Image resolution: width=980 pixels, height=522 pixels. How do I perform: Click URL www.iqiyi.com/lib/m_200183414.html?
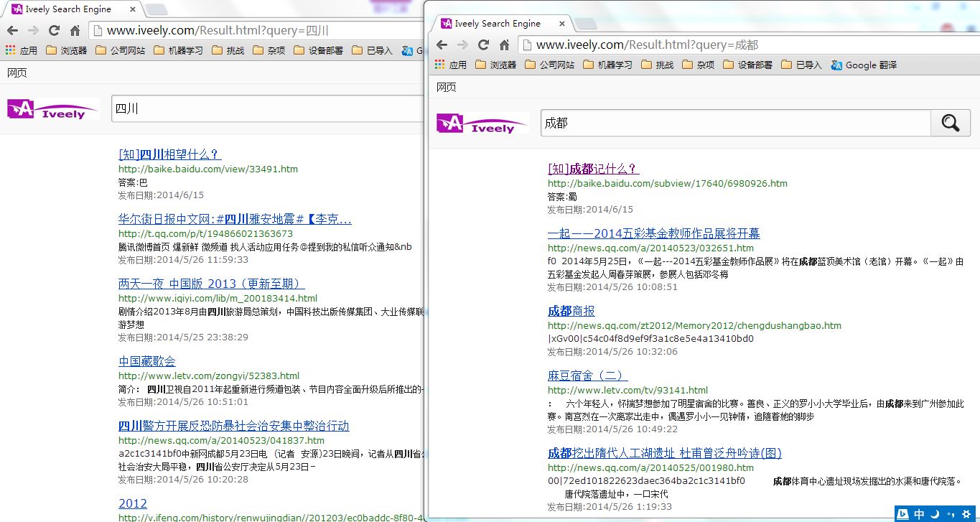coord(218,299)
